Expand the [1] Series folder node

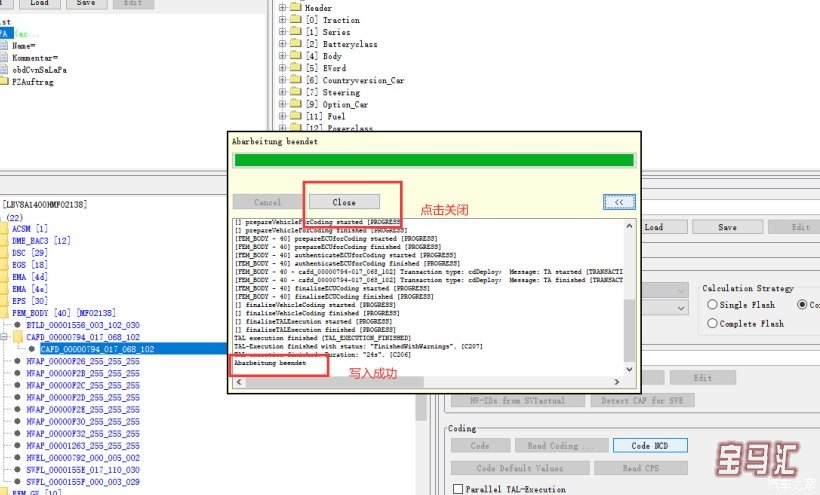click(x=282, y=32)
